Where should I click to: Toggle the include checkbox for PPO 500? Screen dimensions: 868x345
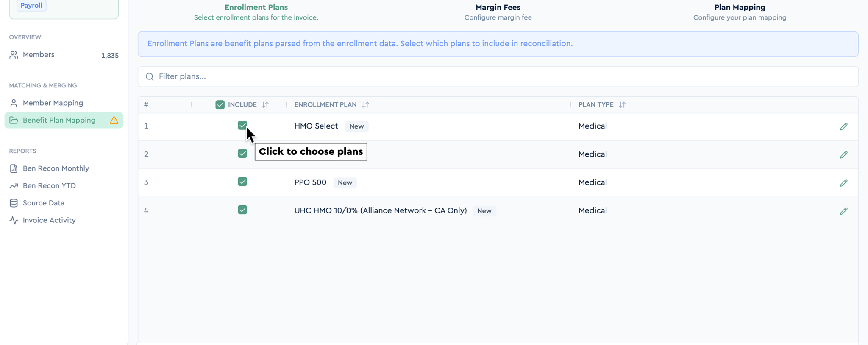coord(242,182)
